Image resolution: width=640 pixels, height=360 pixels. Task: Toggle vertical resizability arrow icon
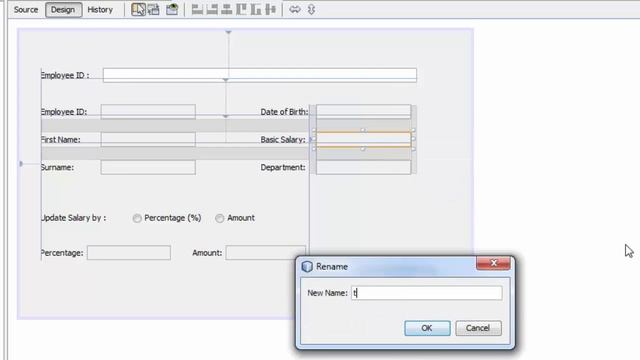click(311, 9)
